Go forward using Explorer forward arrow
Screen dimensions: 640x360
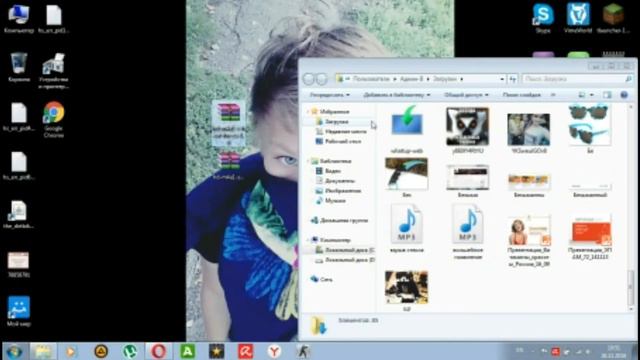coord(322,79)
